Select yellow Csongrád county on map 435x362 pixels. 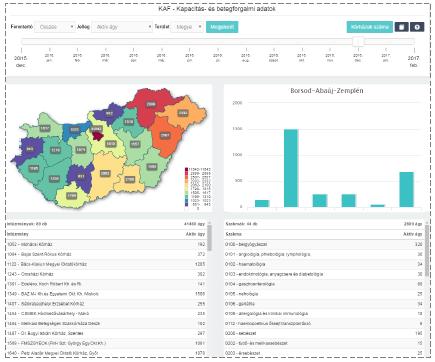click(x=129, y=179)
